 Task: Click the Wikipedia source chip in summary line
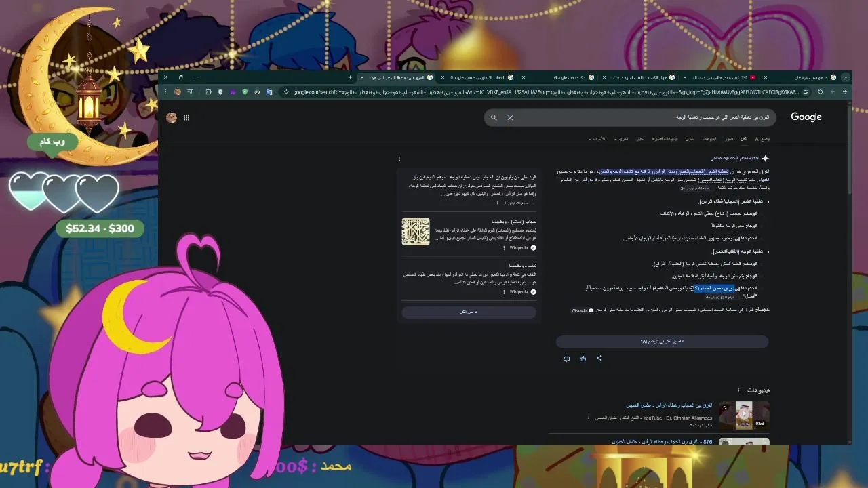tap(582, 310)
